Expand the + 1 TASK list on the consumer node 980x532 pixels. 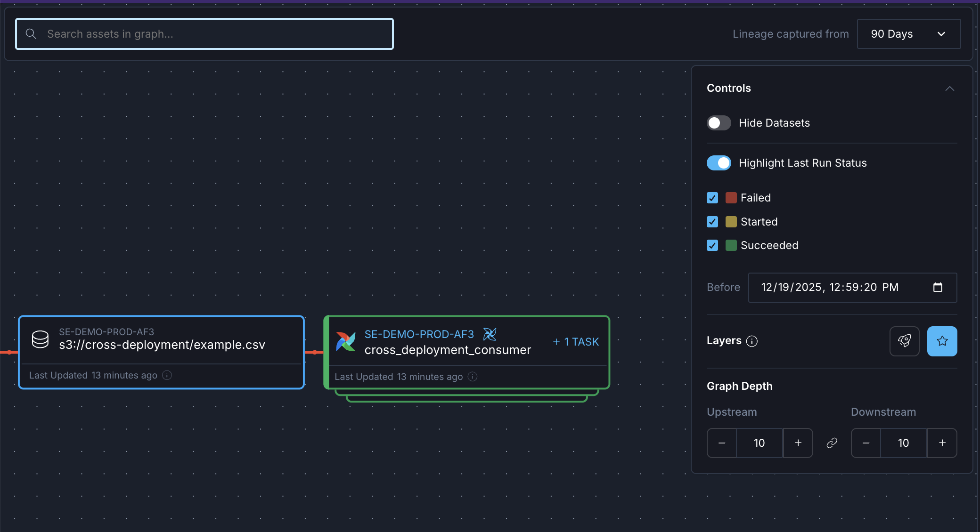click(575, 341)
